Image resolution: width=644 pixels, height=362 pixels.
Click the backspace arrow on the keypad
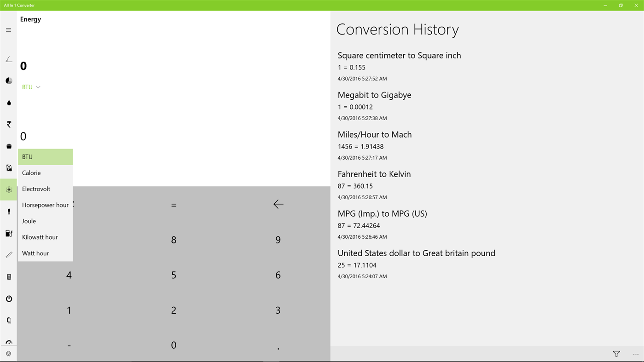pos(278,204)
